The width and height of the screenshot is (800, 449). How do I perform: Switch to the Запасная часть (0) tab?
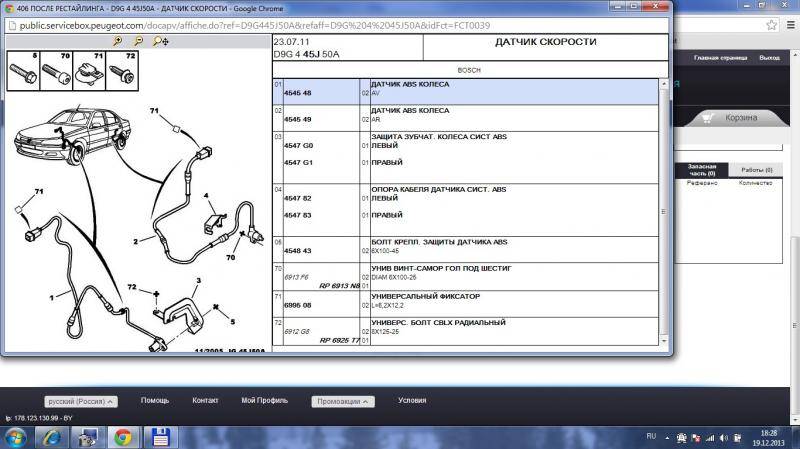pyautogui.click(x=700, y=169)
